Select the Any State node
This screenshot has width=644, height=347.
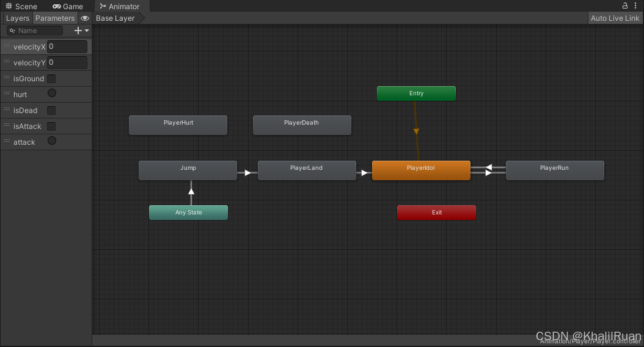(x=188, y=213)
